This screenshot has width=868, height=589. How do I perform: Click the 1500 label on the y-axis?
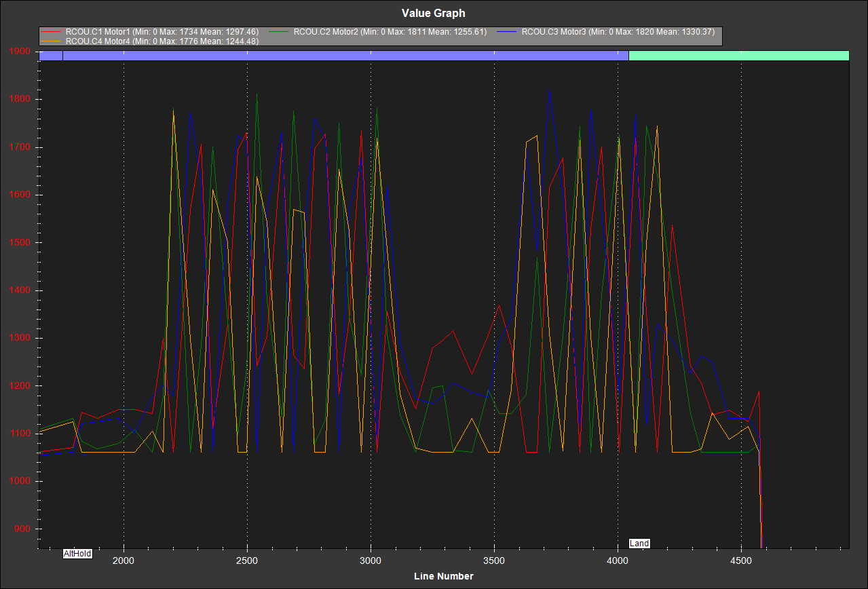20,243
